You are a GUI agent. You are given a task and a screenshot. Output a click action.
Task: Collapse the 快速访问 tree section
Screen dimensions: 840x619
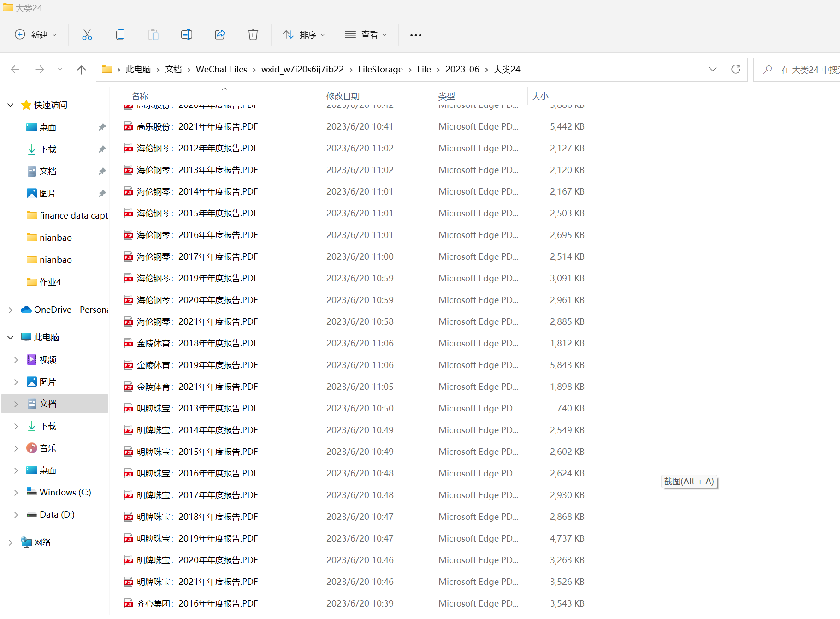[11, 105]
